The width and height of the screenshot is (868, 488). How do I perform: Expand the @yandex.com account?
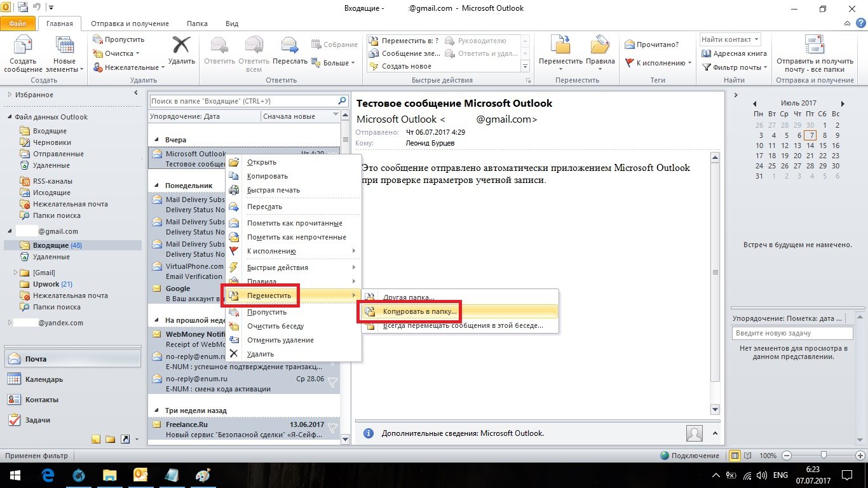coord(10,323)
